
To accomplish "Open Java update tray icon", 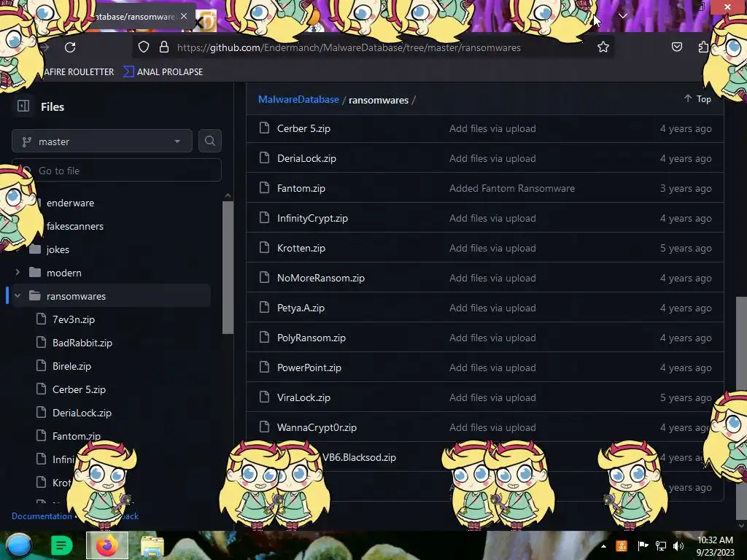I will click(x=622, y=546).
